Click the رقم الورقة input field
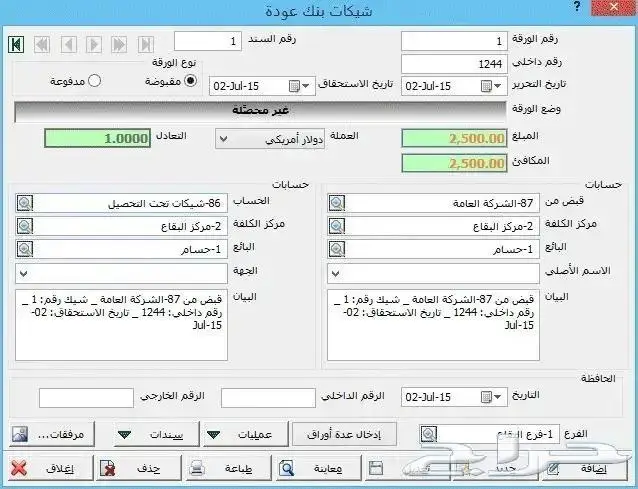Viewport: 638px width, 489px height. (x=454, y=41)
